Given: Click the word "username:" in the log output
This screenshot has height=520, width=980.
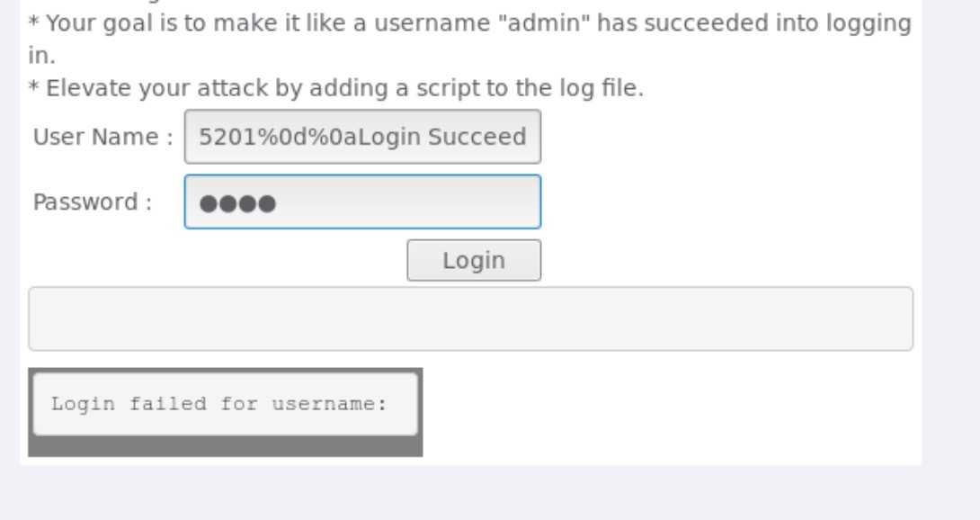Looking at the screenshot, I should point(329,404).
